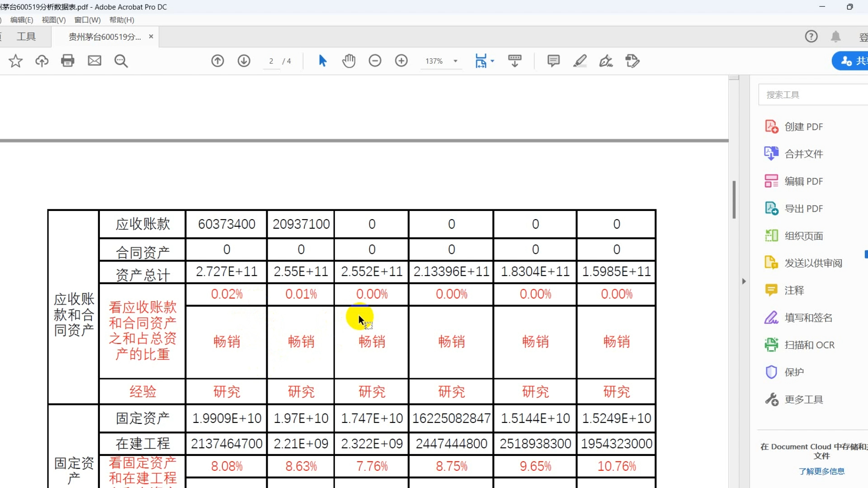Click cell 60373400
The image size is (868, 488).
226,224
